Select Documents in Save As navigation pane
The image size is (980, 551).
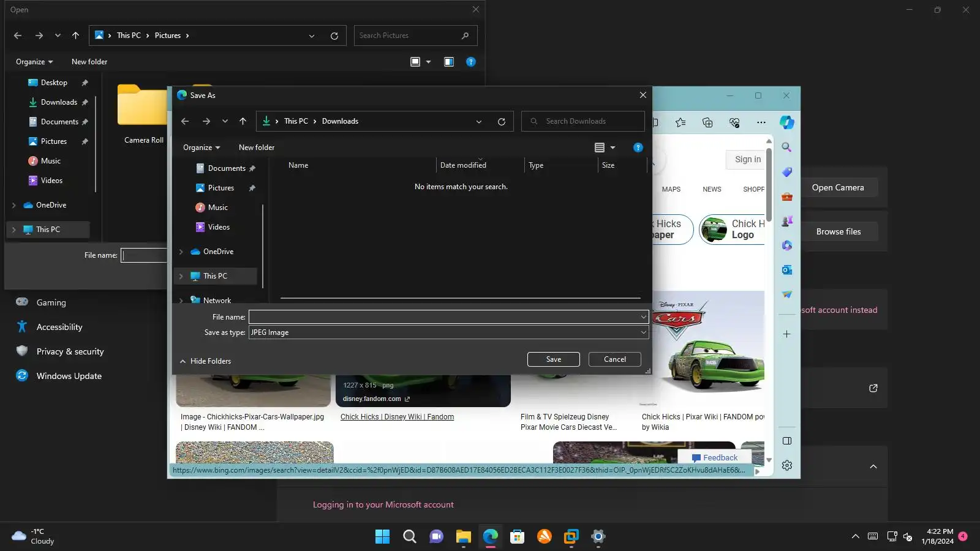click(226, 168)
